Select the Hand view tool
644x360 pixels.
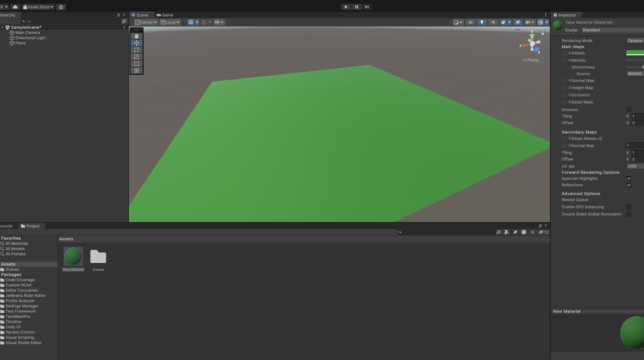click(137, 36)
